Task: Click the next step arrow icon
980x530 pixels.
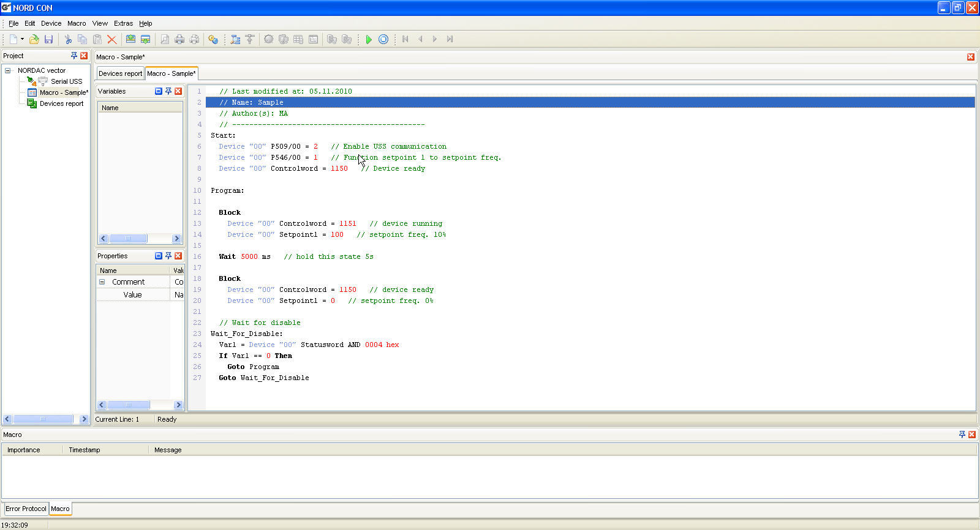Action: coord(435,39)
